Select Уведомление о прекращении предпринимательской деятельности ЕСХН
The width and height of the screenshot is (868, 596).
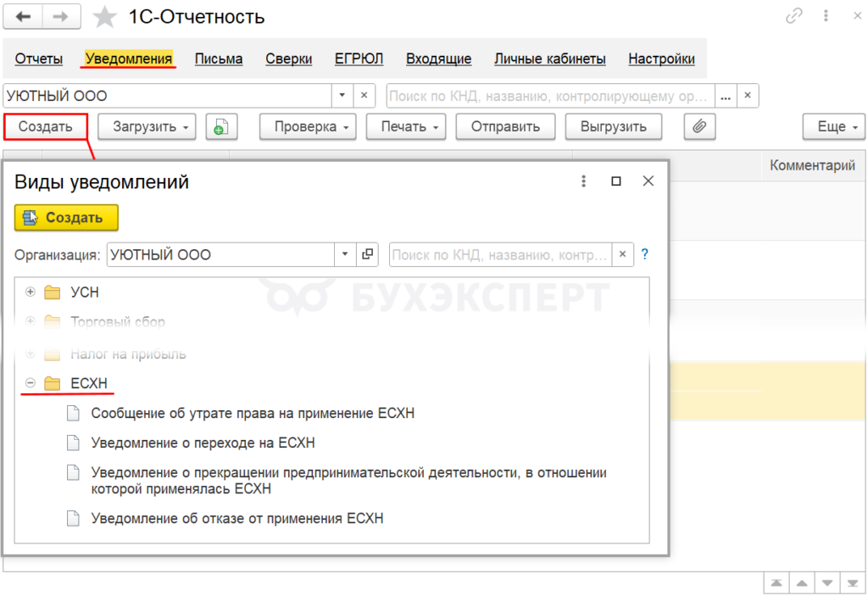(348, 481)
